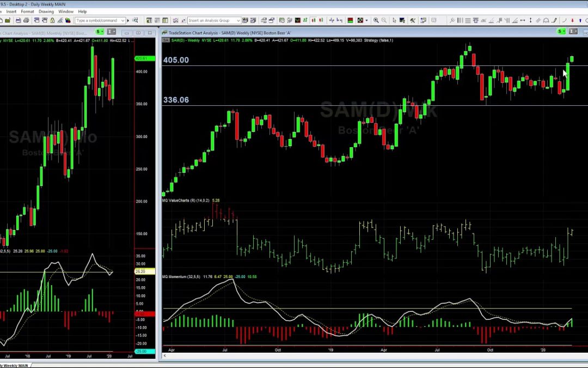Click the play arrow after command box
The image size is (588, 368).
tap(128, 20)
